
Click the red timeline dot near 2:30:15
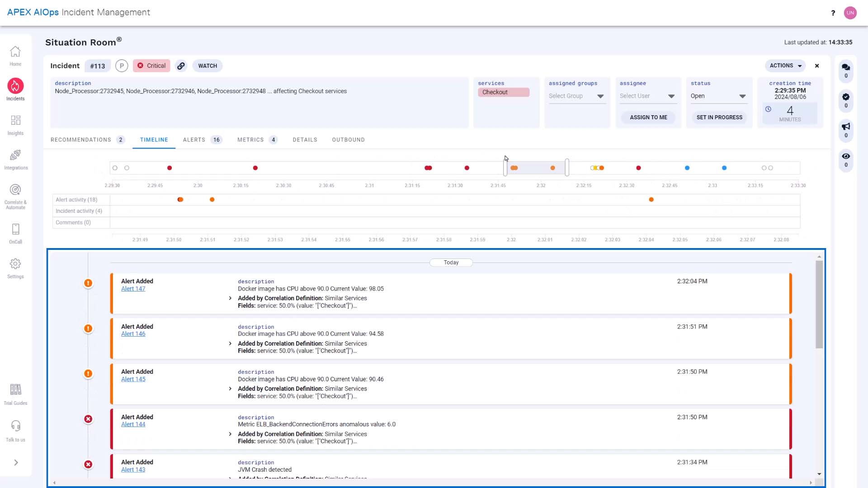pos(255,168)
